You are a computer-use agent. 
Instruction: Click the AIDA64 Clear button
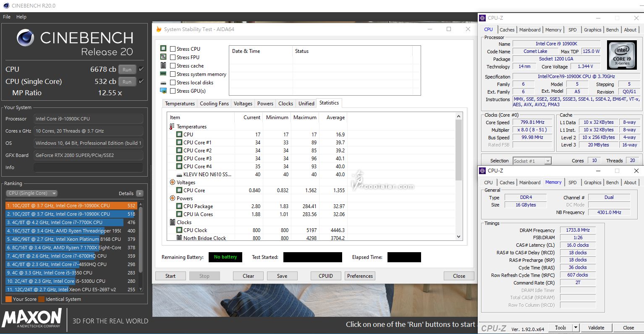[x=249, y=276]
